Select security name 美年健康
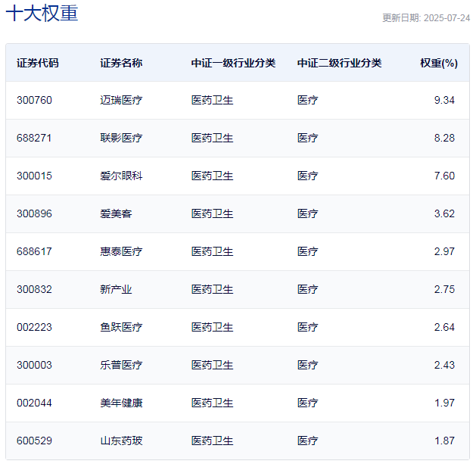This screenshot has height=464, width=476. (121, 403)
